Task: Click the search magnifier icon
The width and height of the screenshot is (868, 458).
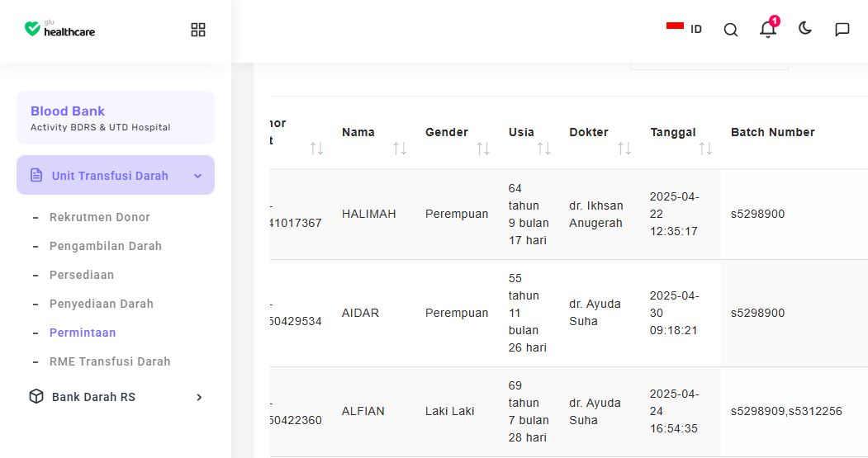Action: point(731,30)
